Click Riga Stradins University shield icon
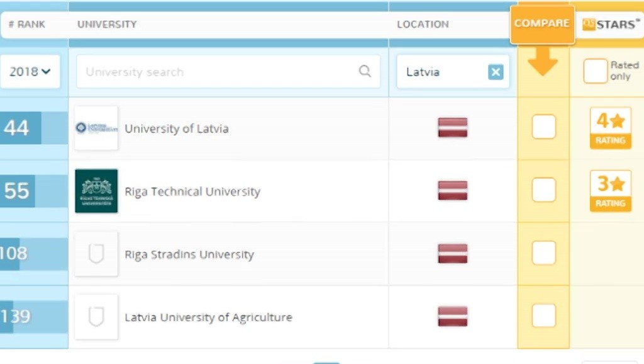This screenshot has width=644, height=364. pos(96,254)
